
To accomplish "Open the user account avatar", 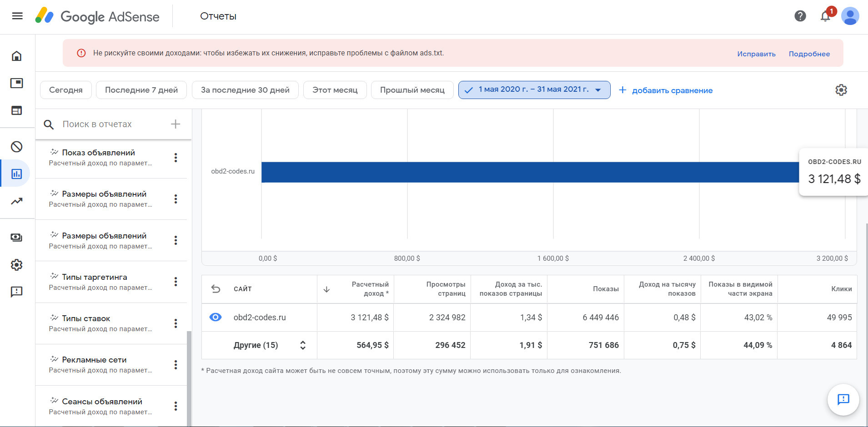I will click(850, 16).
